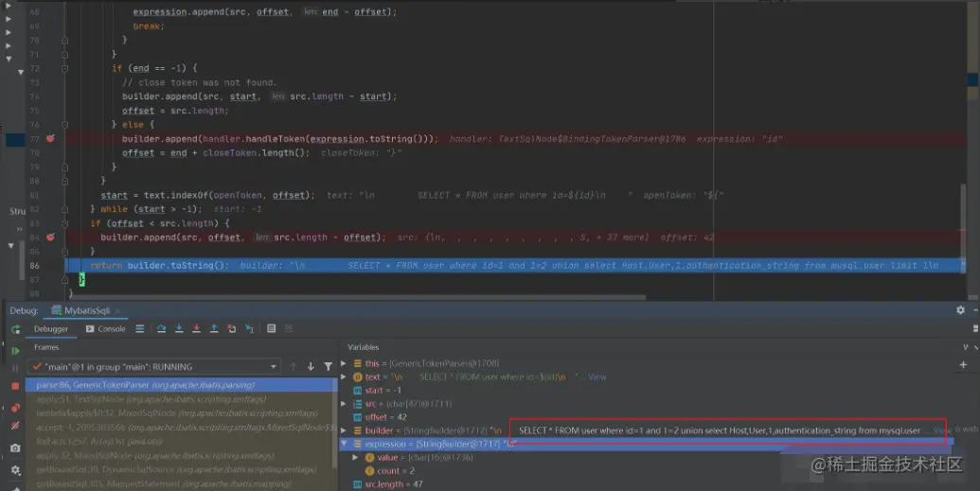Screen dimensions: 980x491
Task: Select variable row 'count = 2'
Action: coord(647,471)
